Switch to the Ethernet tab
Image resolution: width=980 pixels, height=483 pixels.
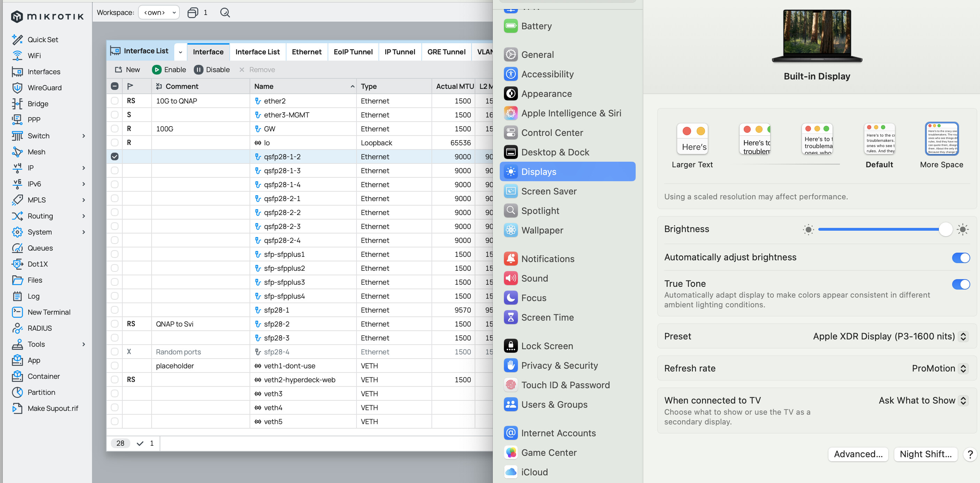pyautogui.click(x=307, y=52)
